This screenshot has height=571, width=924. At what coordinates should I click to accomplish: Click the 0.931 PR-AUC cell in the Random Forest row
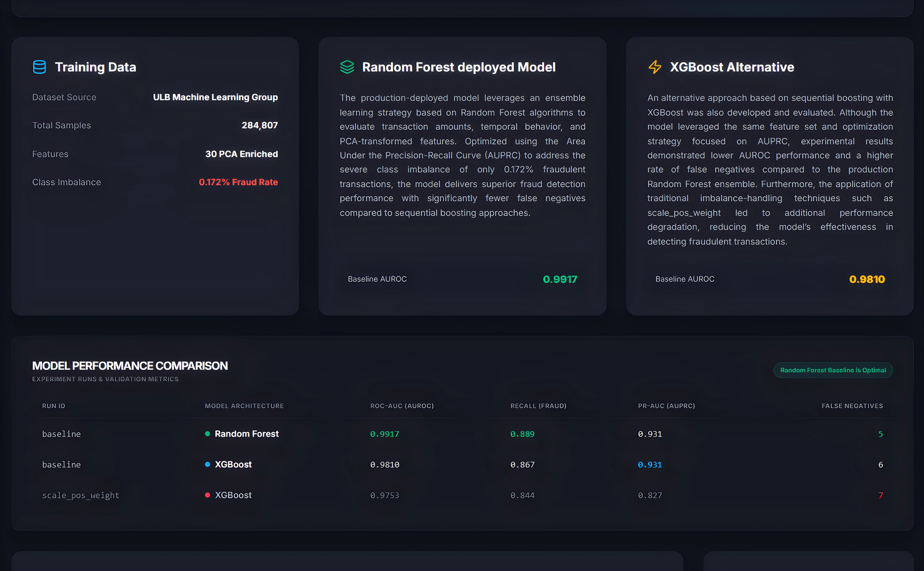point(650,434)
